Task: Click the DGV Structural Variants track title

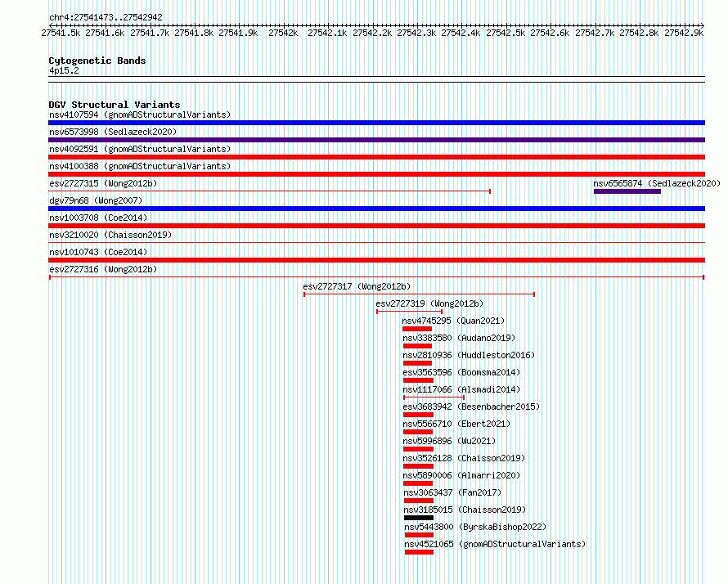Action: (115, 105)
